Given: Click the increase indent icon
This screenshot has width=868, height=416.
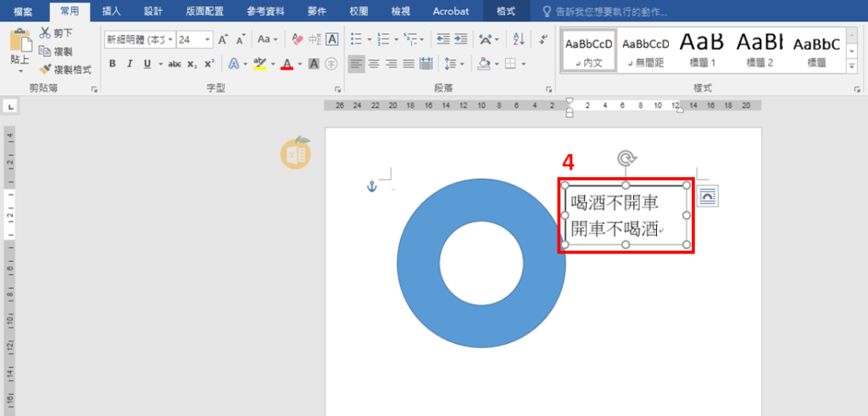Looking at the screenshot, I should (460, 39).
